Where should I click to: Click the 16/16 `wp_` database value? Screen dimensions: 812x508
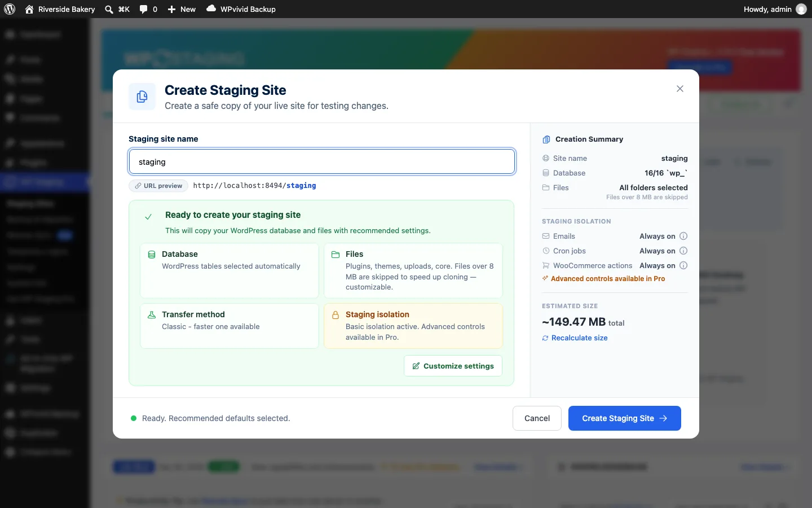pos(666,173)
